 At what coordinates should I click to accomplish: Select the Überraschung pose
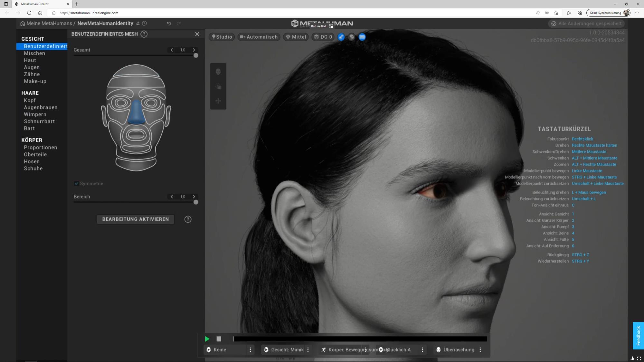(x=455, y=350)
